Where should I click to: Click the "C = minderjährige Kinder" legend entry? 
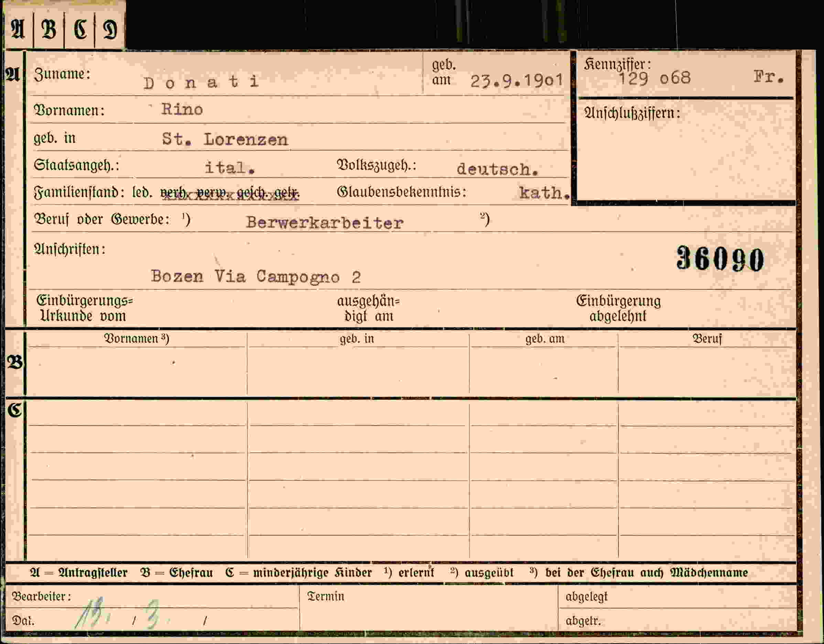[x=299, y=573]
